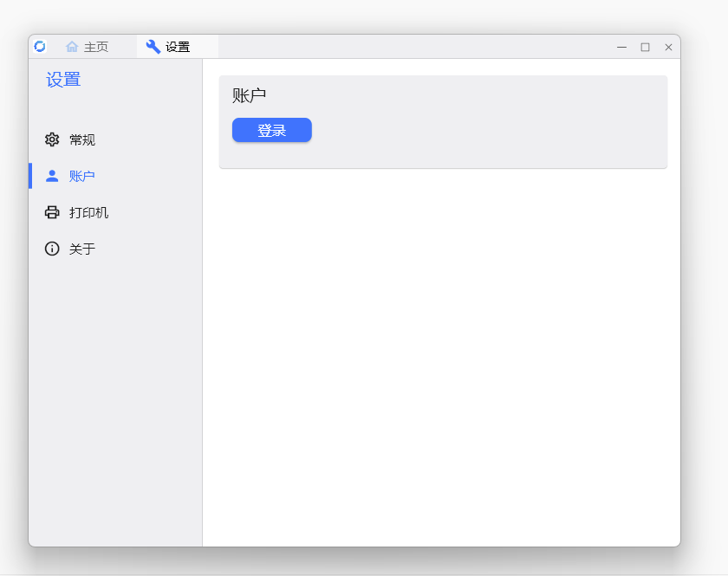The height and width of the screenshot is (576, 728).
Task: Maximize the settings window
Action: click(645, 47)
